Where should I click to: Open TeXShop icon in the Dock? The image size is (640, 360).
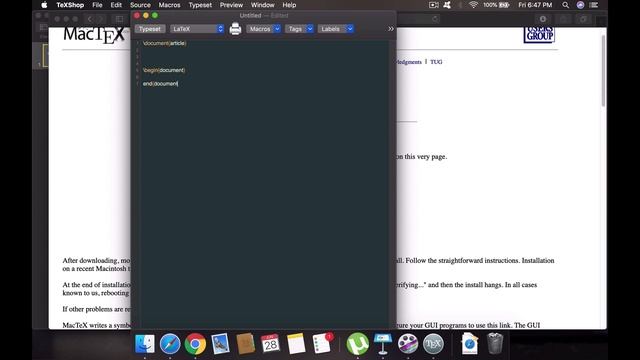433,343
